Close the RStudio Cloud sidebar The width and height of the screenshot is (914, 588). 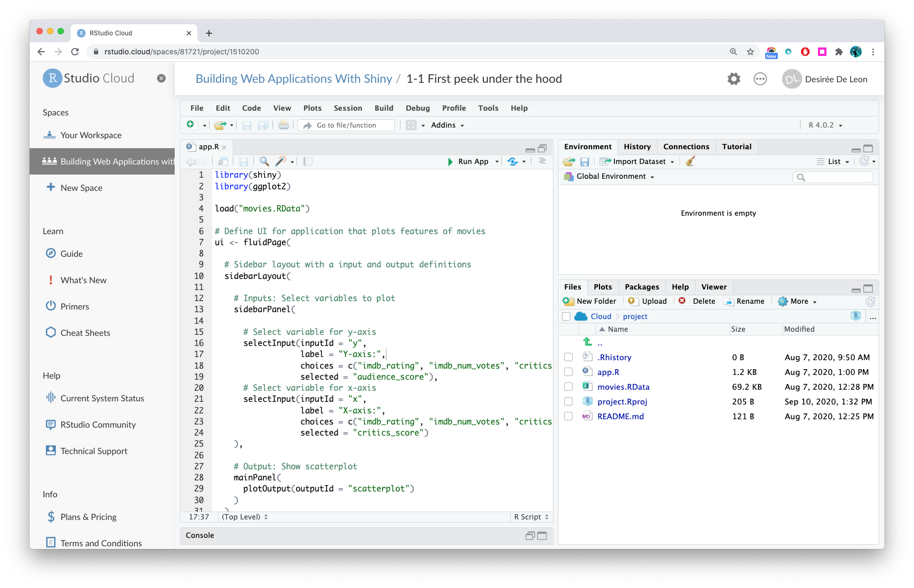coord(161,78)
